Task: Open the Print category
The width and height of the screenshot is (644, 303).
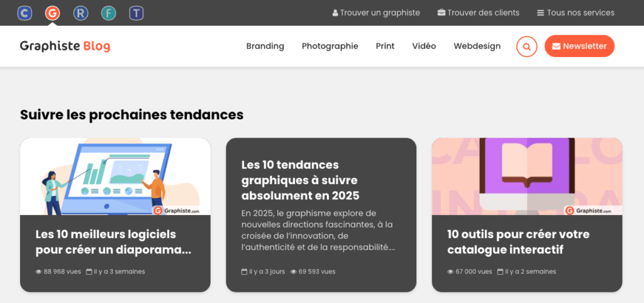Action: (385, 47)
